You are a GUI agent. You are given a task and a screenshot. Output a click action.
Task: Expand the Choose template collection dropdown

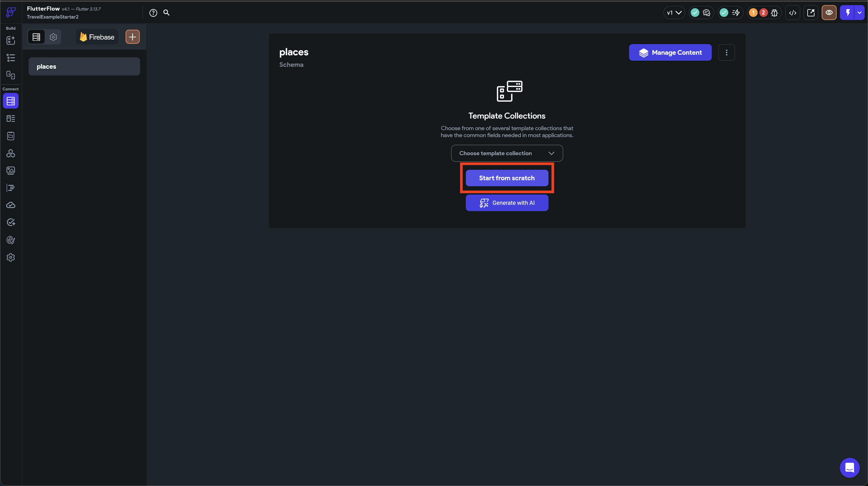(x=507, y=153)
